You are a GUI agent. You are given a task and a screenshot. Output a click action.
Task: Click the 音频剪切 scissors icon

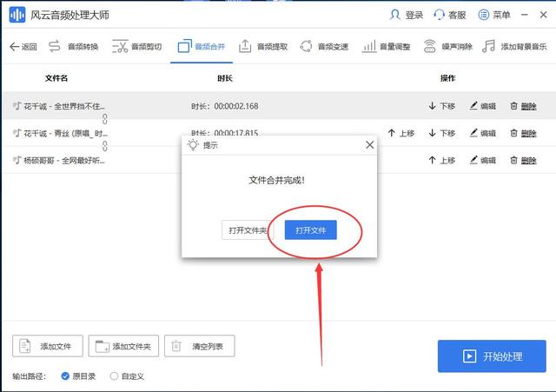[120, 46]
